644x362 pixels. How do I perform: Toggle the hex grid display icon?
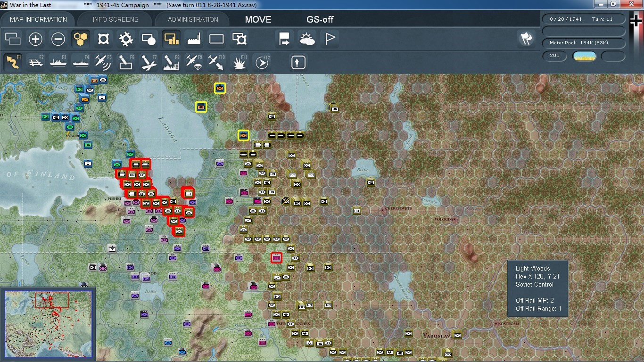pyautogui.click(x=81, y=39)
